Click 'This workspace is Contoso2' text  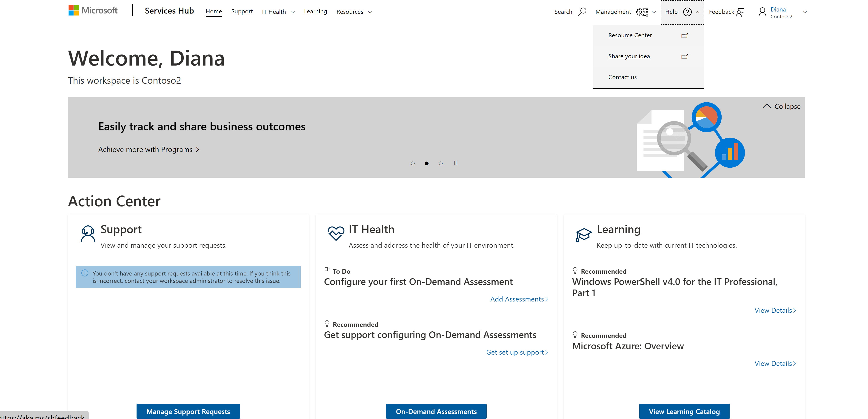(124, 80)
